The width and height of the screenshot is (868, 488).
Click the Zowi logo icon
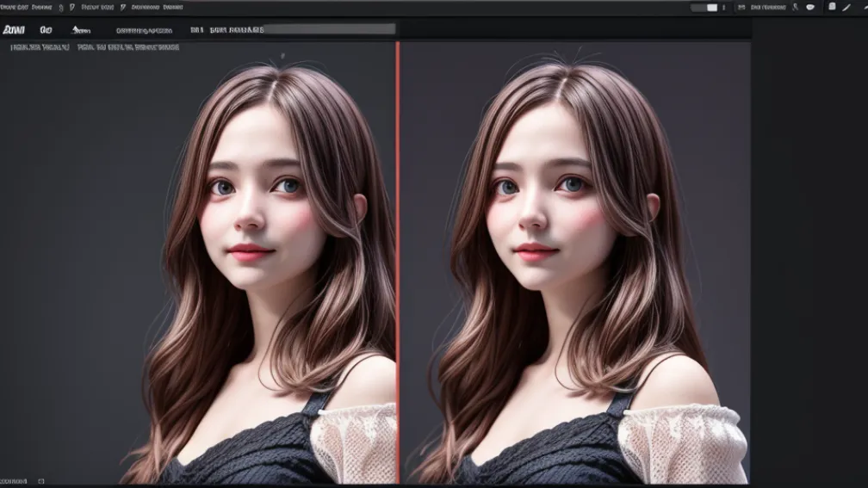coord(14,29)
